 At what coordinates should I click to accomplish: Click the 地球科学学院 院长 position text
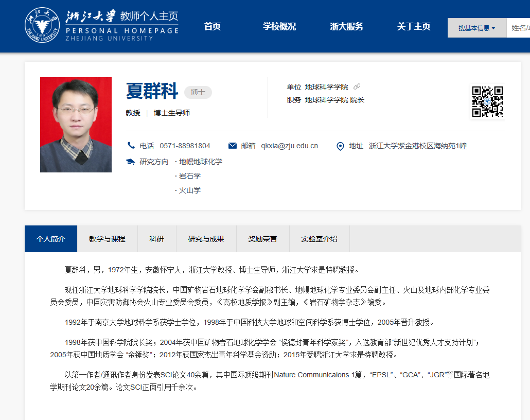(x=334, y=100)
